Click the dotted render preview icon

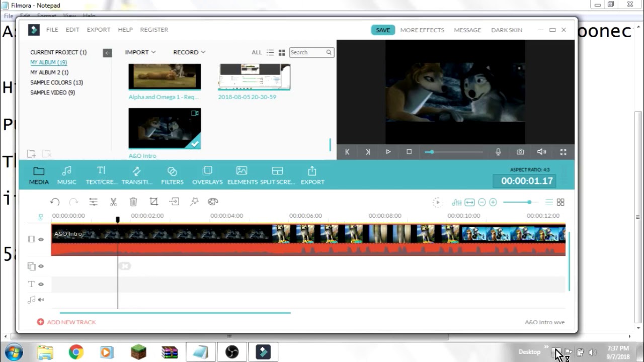coord(437,202)
